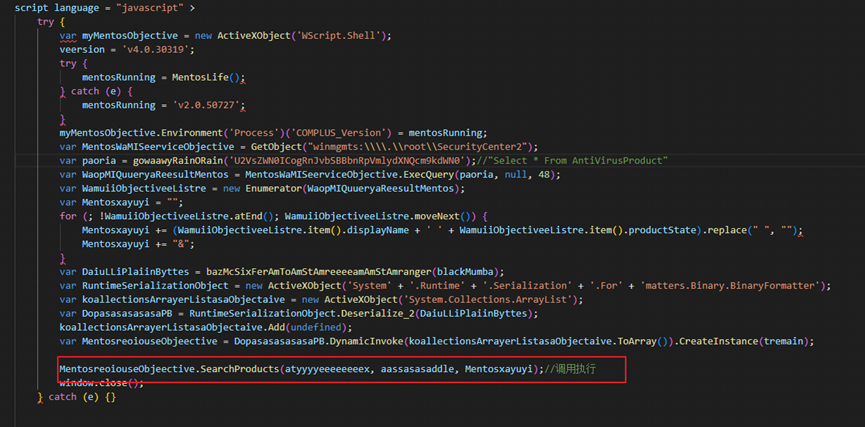Click the CreateInstance method name

(x=718, y=340)
